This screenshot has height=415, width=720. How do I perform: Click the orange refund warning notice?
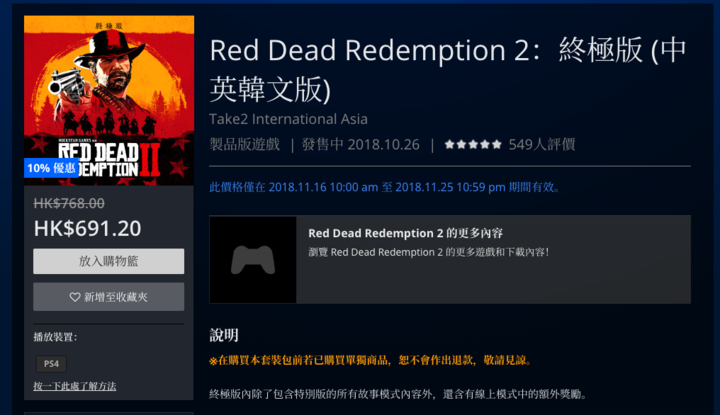click(x=370, y=360)
